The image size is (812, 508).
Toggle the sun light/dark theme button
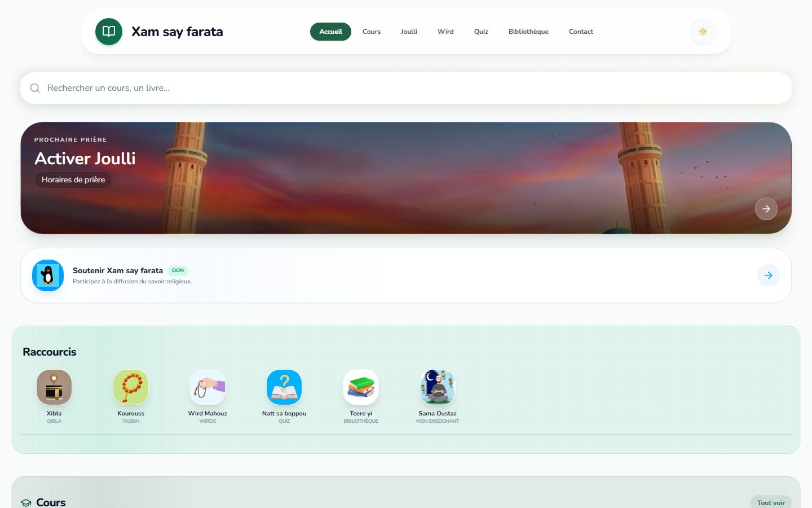[x=703, y=32]
